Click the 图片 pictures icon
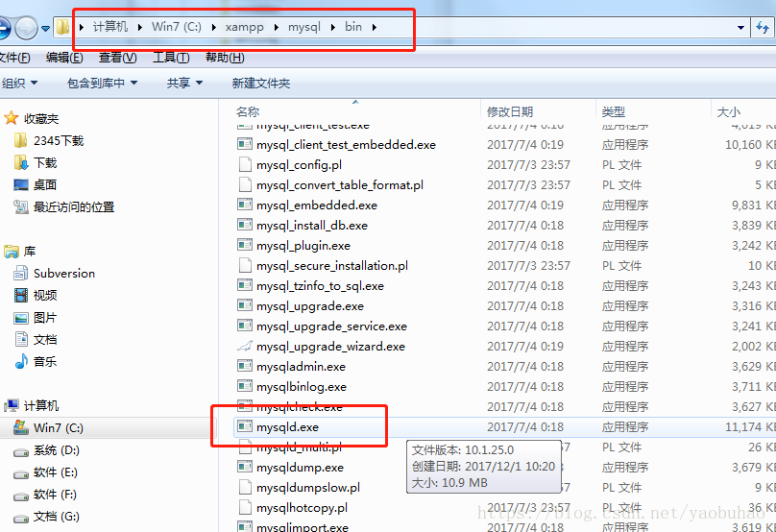The image size is (776, 532). (21, 318)
